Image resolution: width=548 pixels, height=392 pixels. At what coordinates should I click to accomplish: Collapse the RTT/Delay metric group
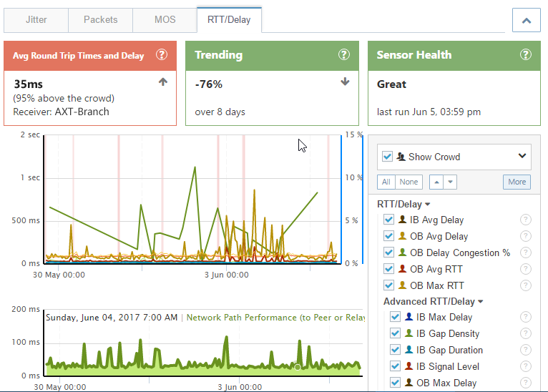point(403,205)
